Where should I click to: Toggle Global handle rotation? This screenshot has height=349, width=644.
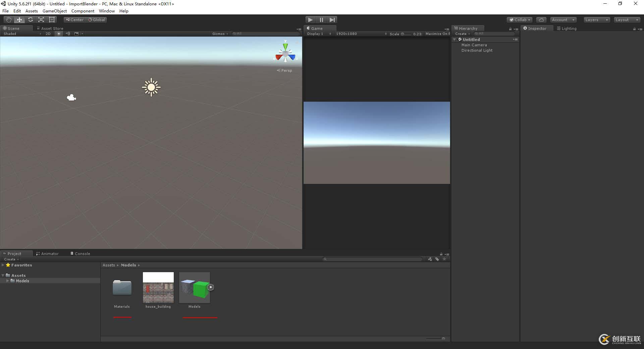(x=96, y=20)
